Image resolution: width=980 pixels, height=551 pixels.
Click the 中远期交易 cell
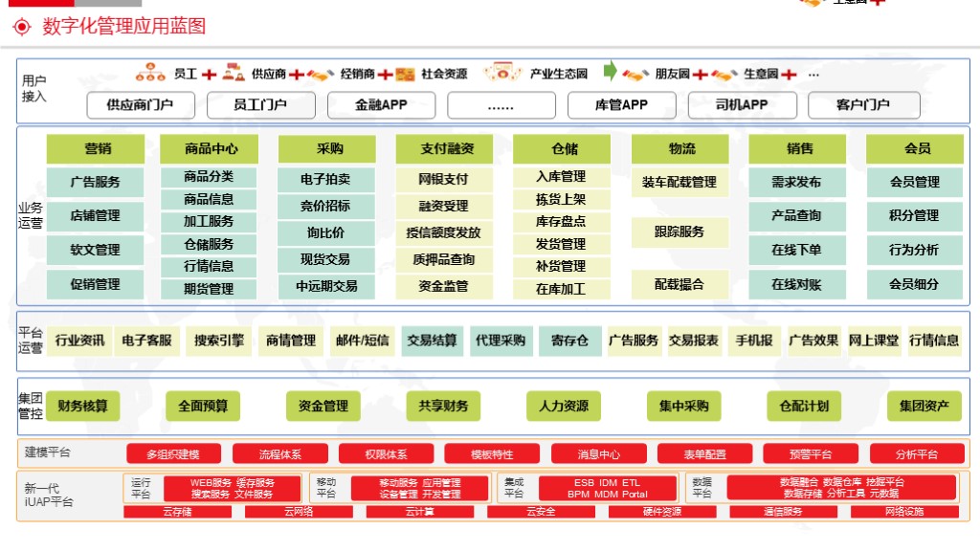click(x=326, y=286)
